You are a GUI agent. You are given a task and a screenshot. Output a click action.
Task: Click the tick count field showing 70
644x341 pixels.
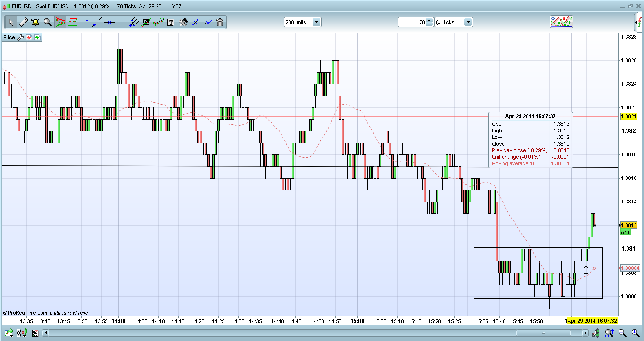click(x=412, y=22)
